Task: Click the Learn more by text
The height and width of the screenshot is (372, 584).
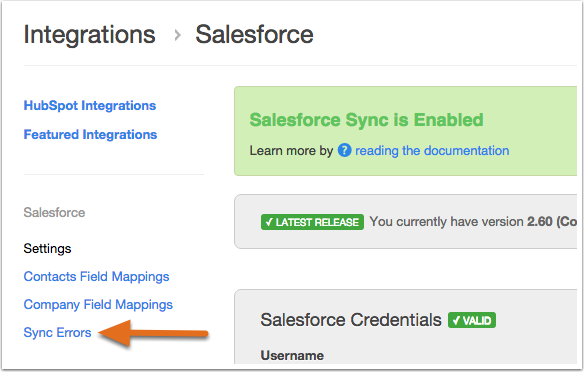Action: 291,150
